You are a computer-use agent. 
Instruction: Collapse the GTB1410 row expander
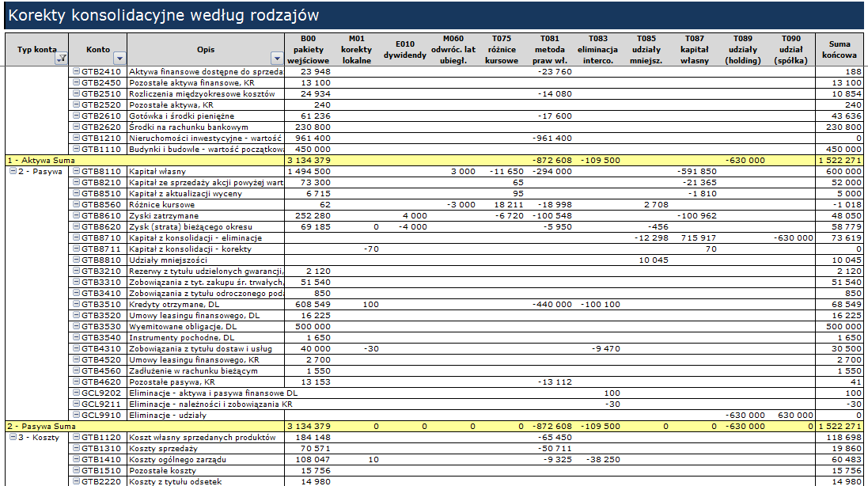(x=77, y=459)
